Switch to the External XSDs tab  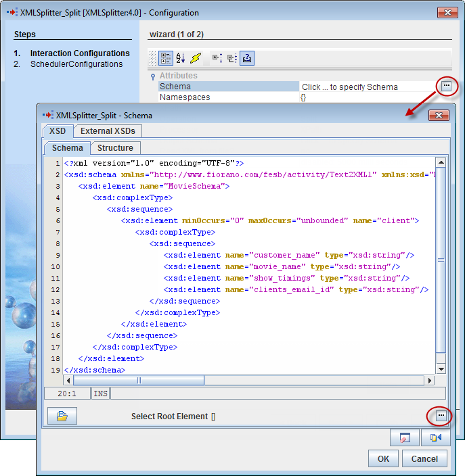pos(108,131)
